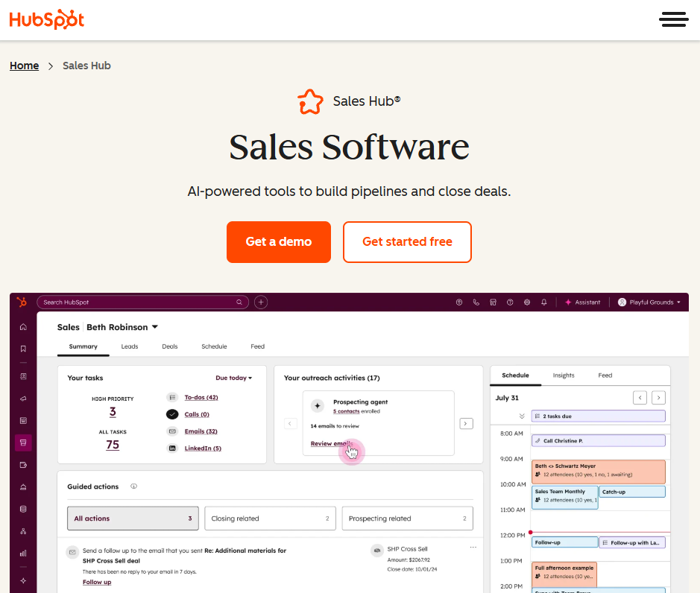Open the Playful Grounds account dropdown
Image resolution: width=700 pixels, height=593 pixels.
coord(649,302)
